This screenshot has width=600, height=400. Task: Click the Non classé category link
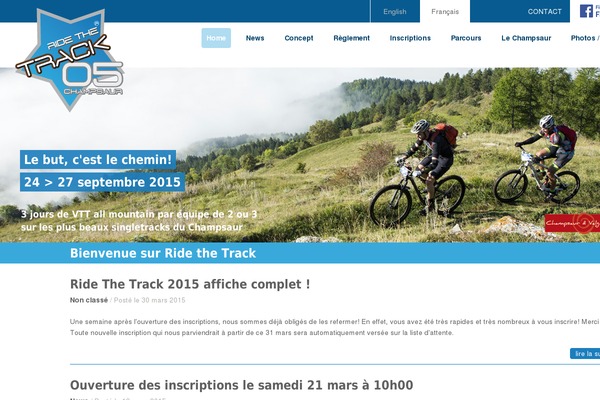(x=89, y=300)
